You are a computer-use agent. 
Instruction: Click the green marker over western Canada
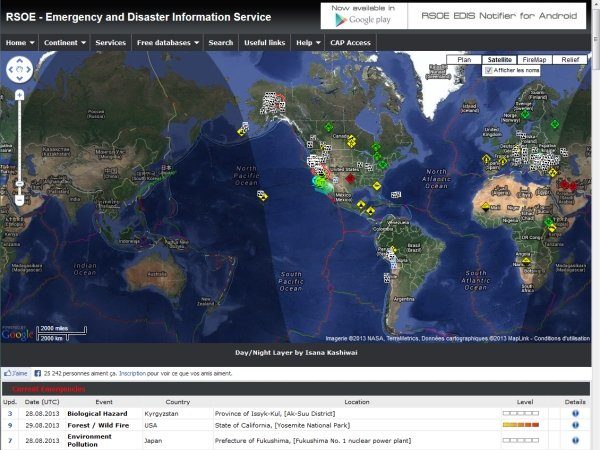328,127
